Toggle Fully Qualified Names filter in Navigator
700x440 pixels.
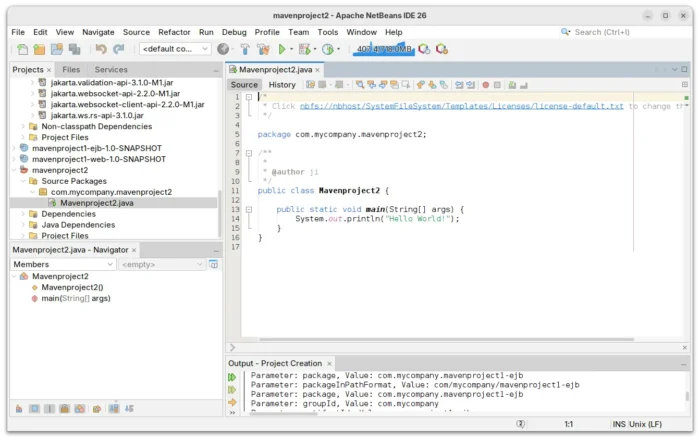pyautogui.click(x=97, y=409)
